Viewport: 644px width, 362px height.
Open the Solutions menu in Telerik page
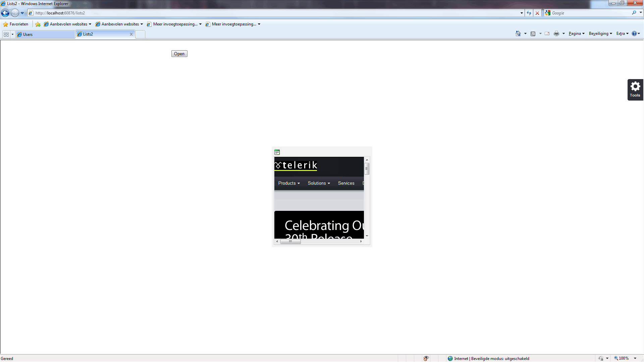tap(319, 183)
